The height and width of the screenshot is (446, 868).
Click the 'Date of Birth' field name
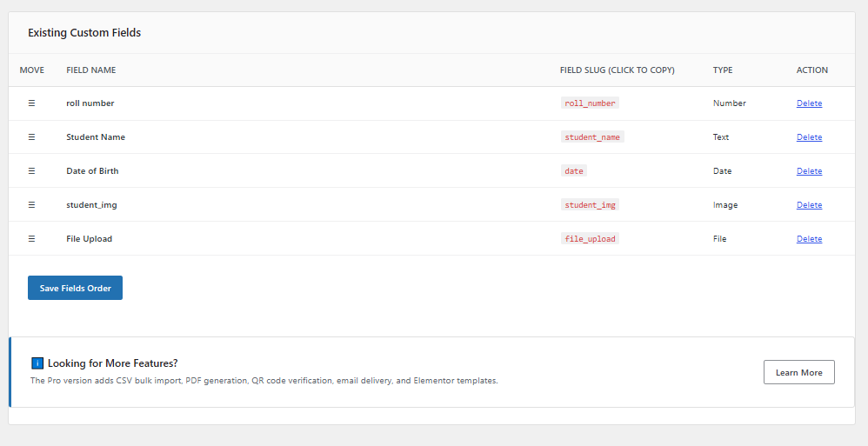[x=92, y=171]
